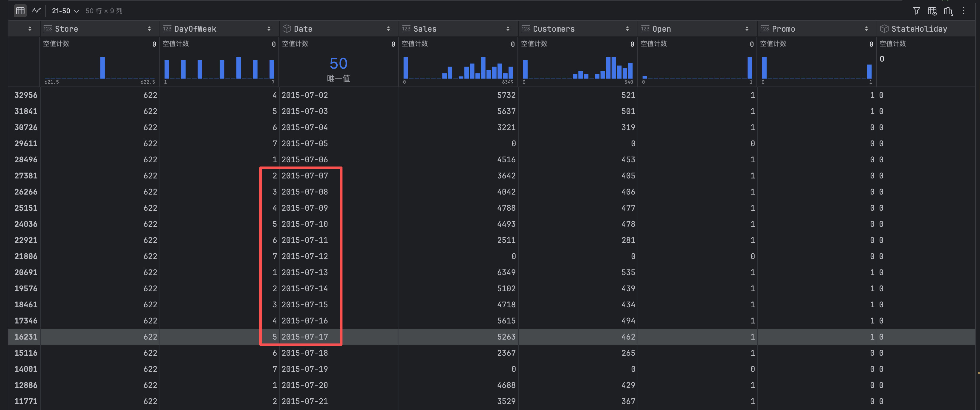The width and height of the screenshot is (980, 410).
Task: Sort by the Store column arrows
Action: (149, 29)
